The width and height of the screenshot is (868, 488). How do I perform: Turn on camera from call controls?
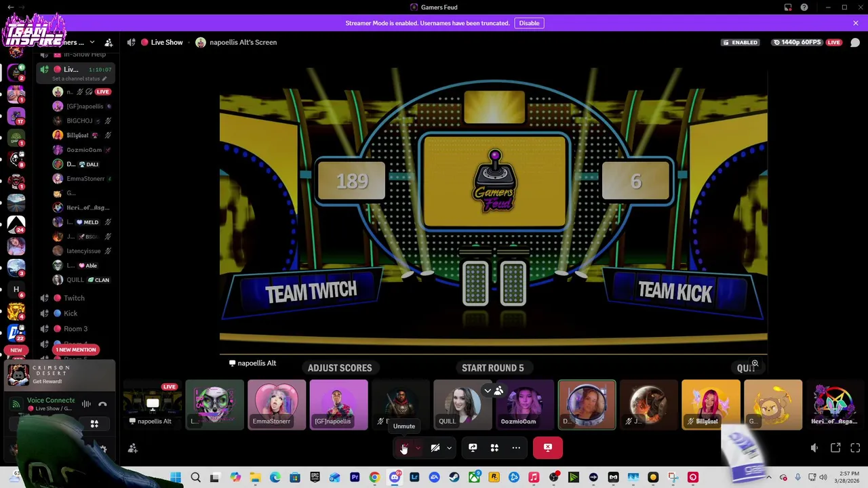click(435, 447)
